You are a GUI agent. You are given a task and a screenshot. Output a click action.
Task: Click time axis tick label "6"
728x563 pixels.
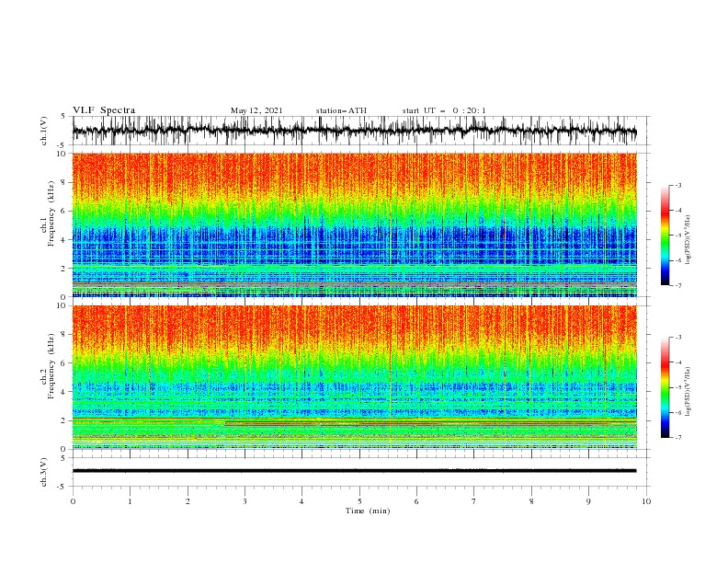click(x=416, y=501)
